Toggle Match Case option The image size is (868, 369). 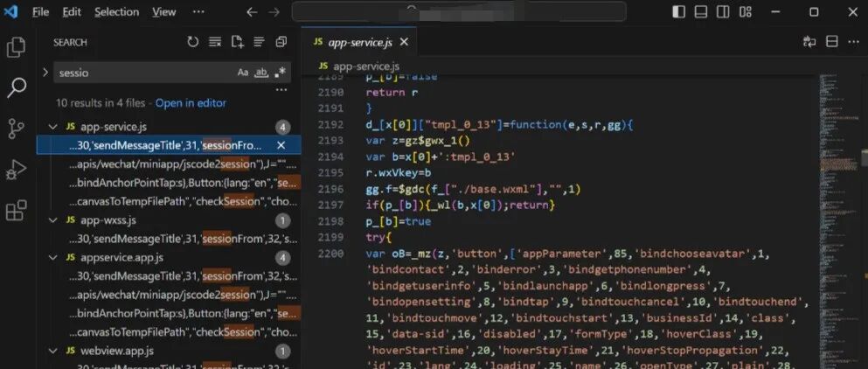pyautogui.click(x=242, y=73)
